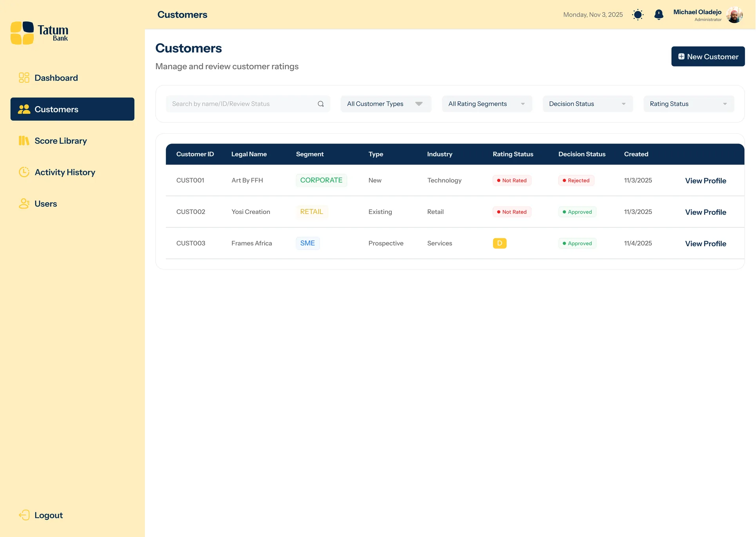This screenshot has width=756, height=537.
Task: Click the Dashboard grid icon in sidebar
Action: point(24,78)
